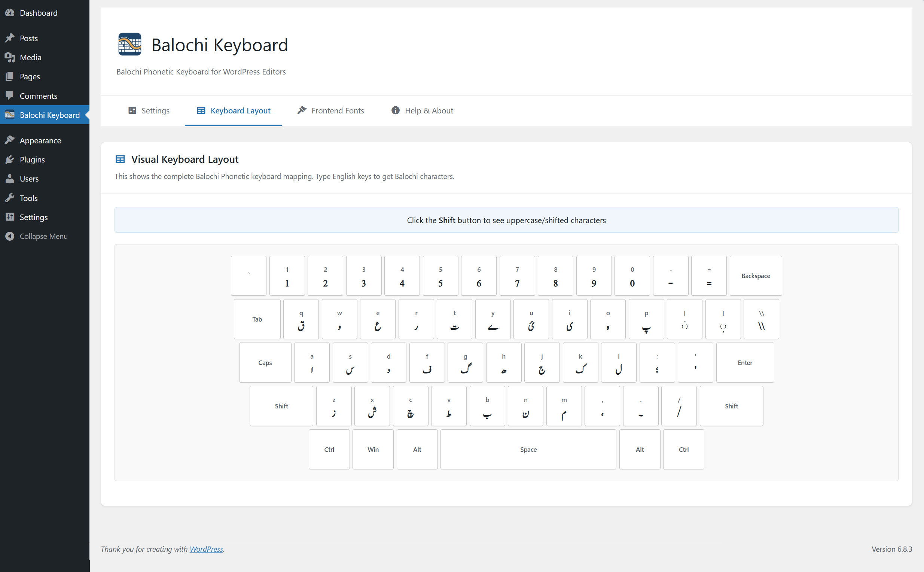The width and height of the screenshot is (924, 572).
Task: Open Posts in the admin menu
Action: [45, 38]
